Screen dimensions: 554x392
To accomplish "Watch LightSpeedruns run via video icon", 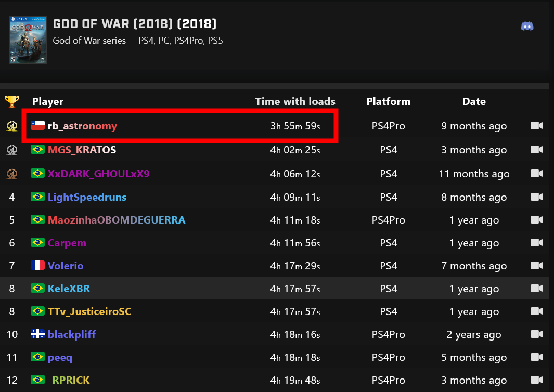I will (537, 197).
